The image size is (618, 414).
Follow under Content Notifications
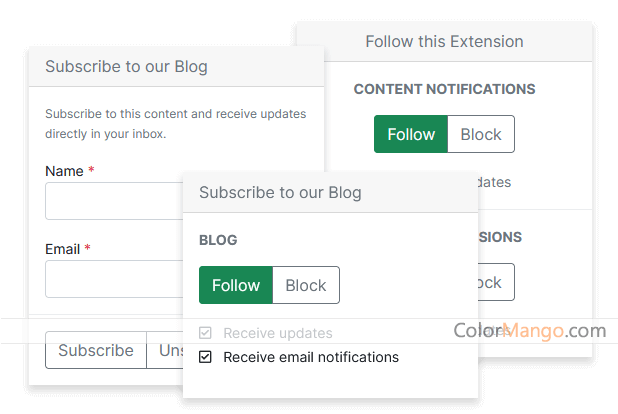pyautogui.click(x=411, y=135)
